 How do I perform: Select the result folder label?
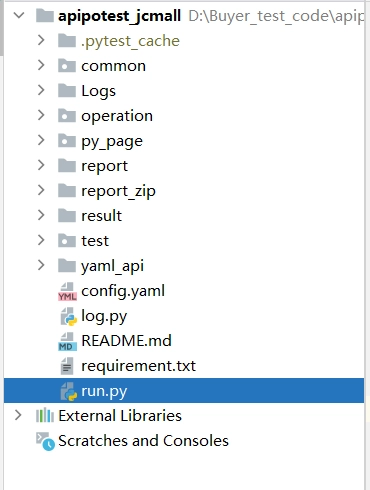tap(102, 216)
